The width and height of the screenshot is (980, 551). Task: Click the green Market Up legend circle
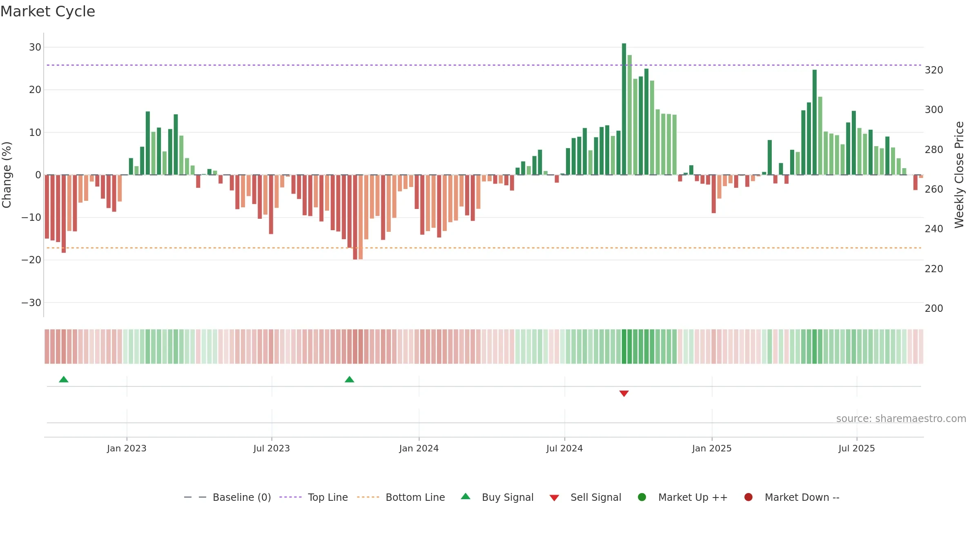tap(642, 497)
